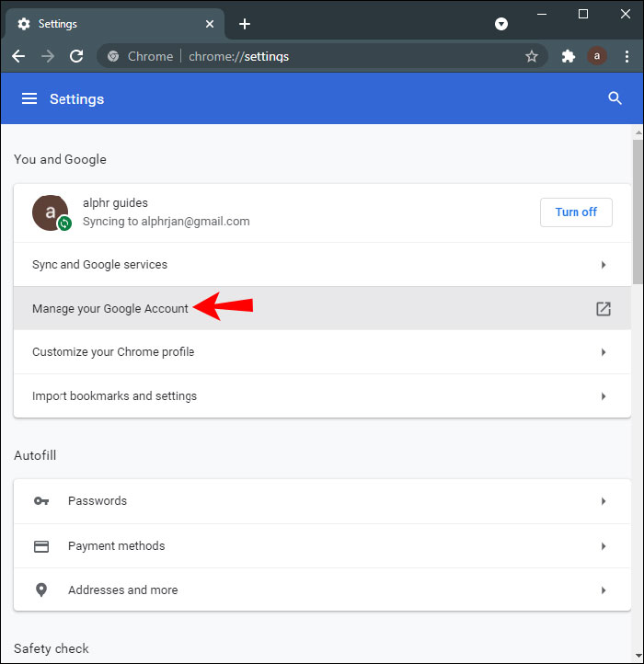Open the hamburger menu in Settings header

(29, 98)
